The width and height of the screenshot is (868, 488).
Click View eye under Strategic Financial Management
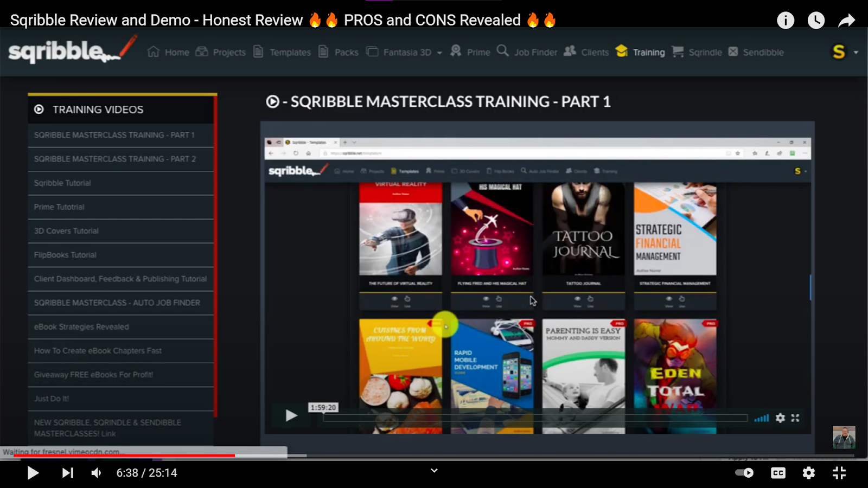tap(669, 299)
